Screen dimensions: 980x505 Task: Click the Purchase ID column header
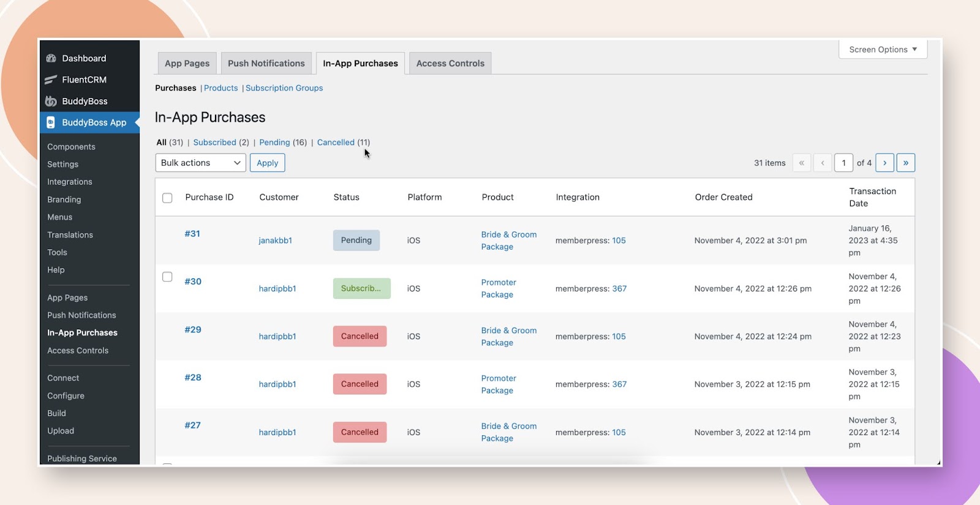click(209, 197)
